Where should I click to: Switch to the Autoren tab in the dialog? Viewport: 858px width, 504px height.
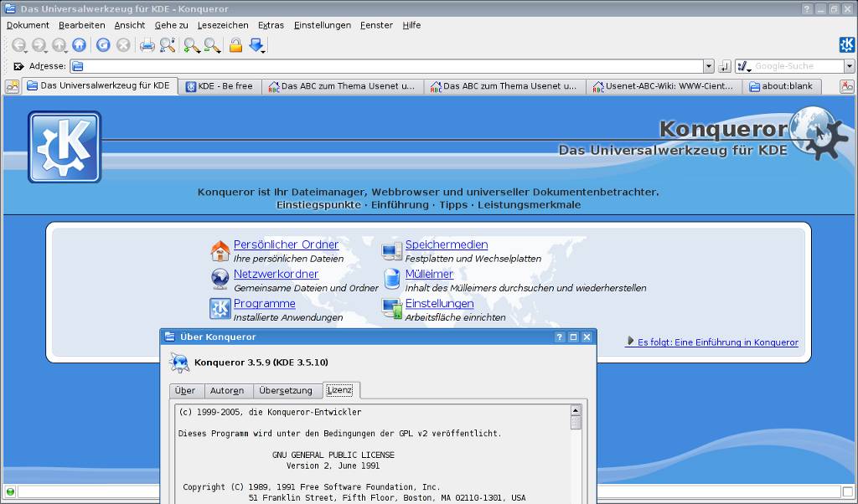(x=227, y=391)
